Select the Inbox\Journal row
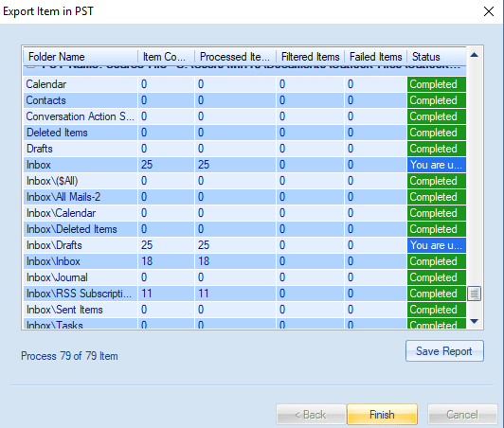Screen dimensions: 504x428 244,277
